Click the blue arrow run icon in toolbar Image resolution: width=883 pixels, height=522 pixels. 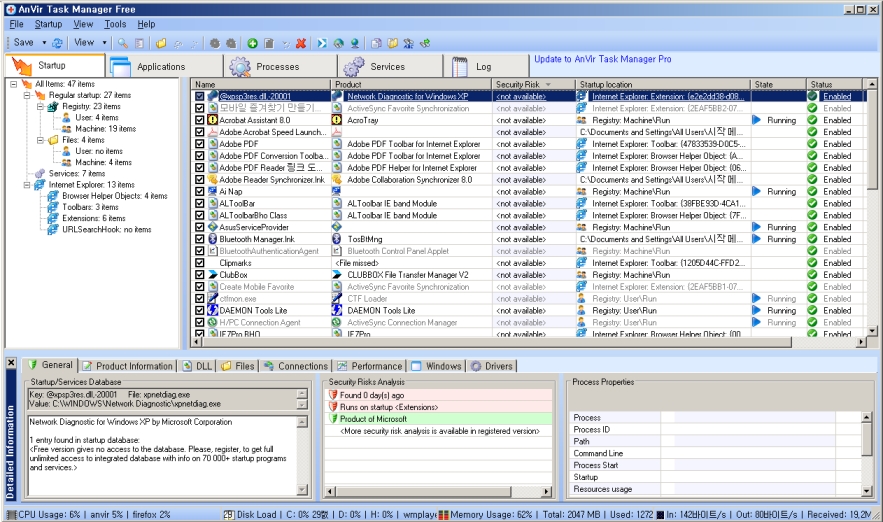tap(322, 43)
